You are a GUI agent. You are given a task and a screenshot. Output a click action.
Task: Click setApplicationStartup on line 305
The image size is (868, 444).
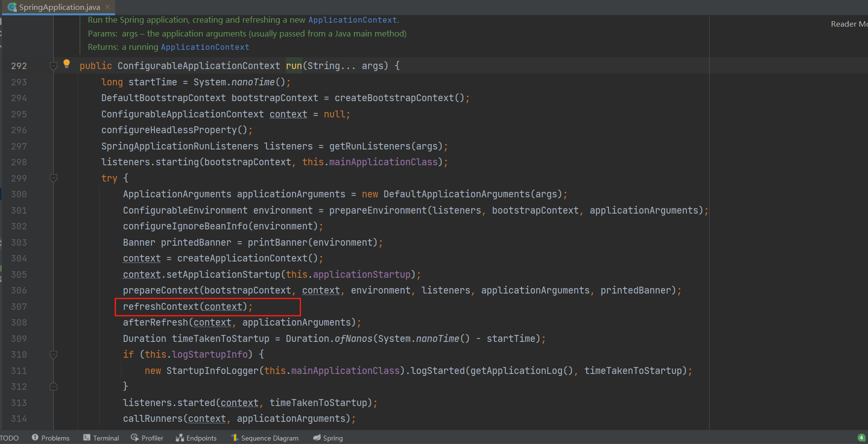tap(223, 274)
